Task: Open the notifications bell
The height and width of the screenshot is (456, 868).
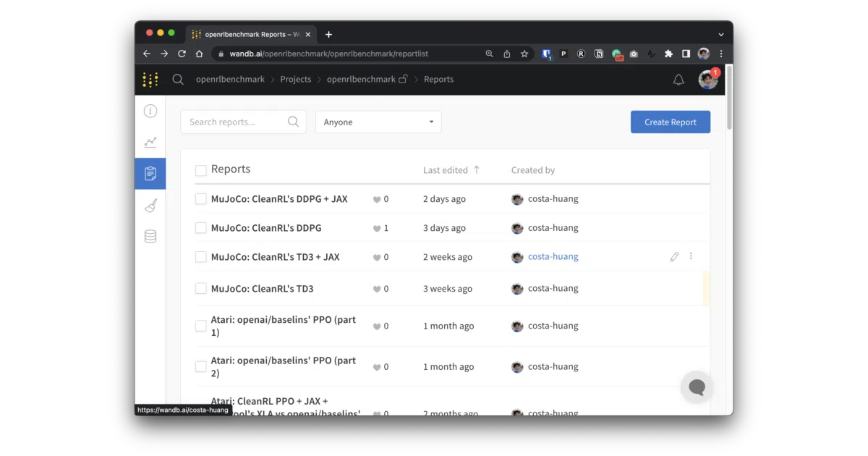Action: (x=678, y=80)
